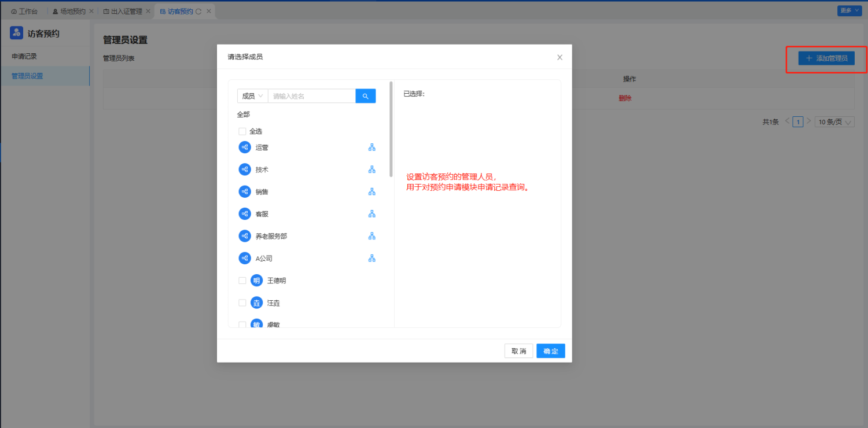The height and width of the screenshot is (428, 868).
Task: Open sub-level hierarchy icon for 销售
Action: click(x=372, y=191)
